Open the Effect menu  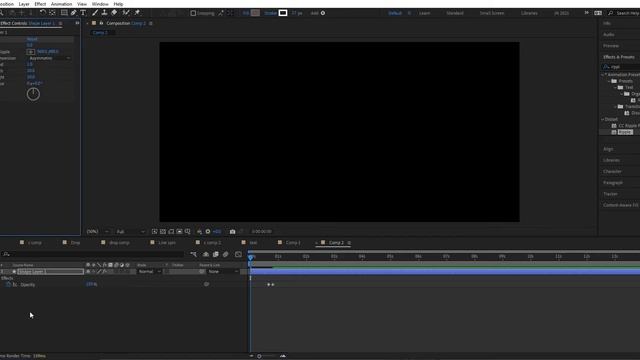coord(40,4)
